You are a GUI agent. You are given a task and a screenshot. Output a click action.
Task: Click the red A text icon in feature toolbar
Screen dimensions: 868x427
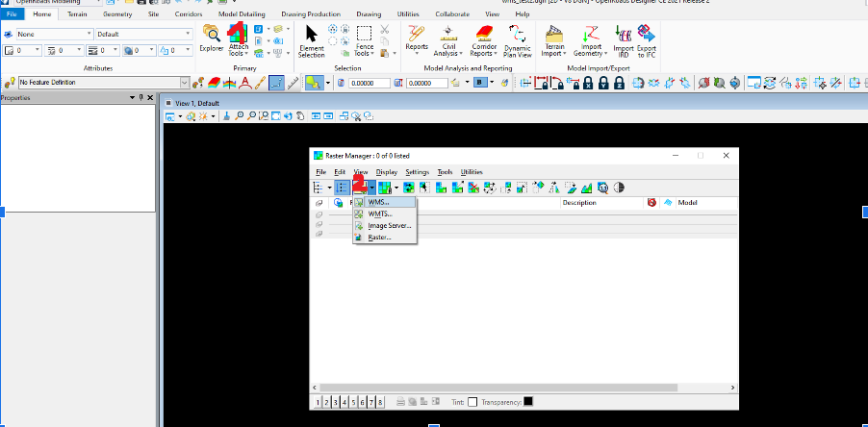[x=245, y=83]
